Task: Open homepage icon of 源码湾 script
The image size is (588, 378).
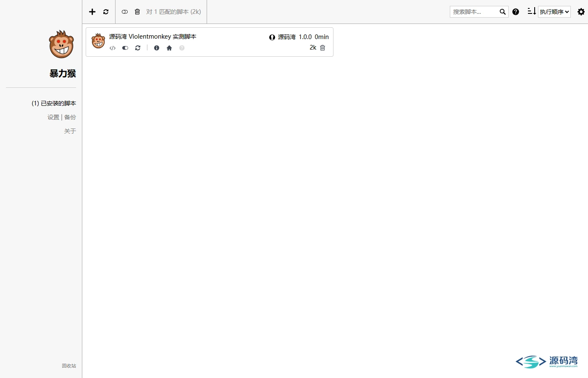Action: point(169,48)
